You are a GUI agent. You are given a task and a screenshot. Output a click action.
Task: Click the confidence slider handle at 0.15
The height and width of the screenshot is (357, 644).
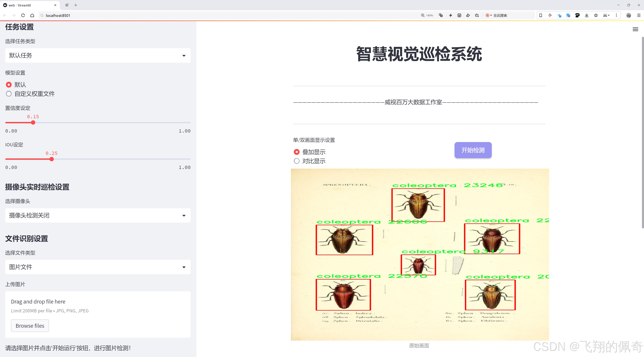click(x=33, y=123)
